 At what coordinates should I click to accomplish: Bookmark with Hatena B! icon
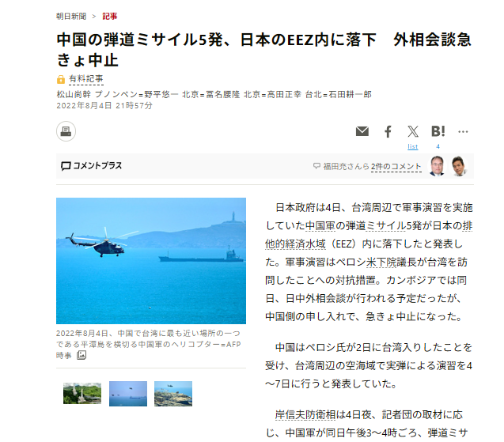438,131
